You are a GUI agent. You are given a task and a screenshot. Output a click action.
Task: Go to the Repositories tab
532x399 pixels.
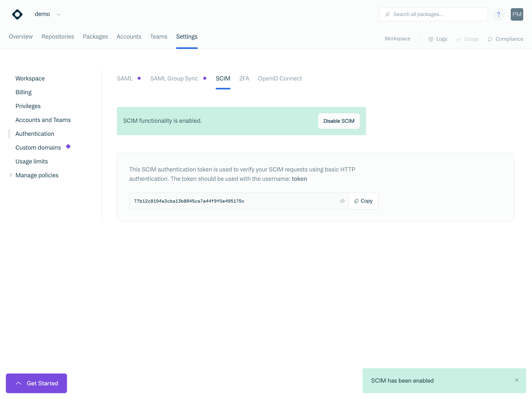58,37
